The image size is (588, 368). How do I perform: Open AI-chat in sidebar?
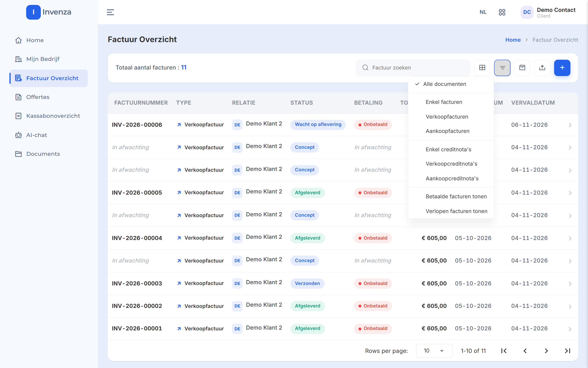tap(49, 135)
